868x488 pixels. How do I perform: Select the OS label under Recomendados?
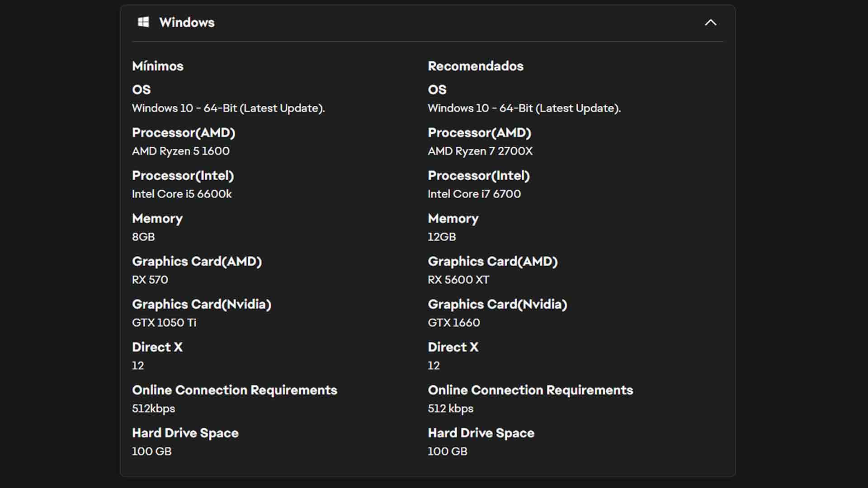tap(437, 89)
